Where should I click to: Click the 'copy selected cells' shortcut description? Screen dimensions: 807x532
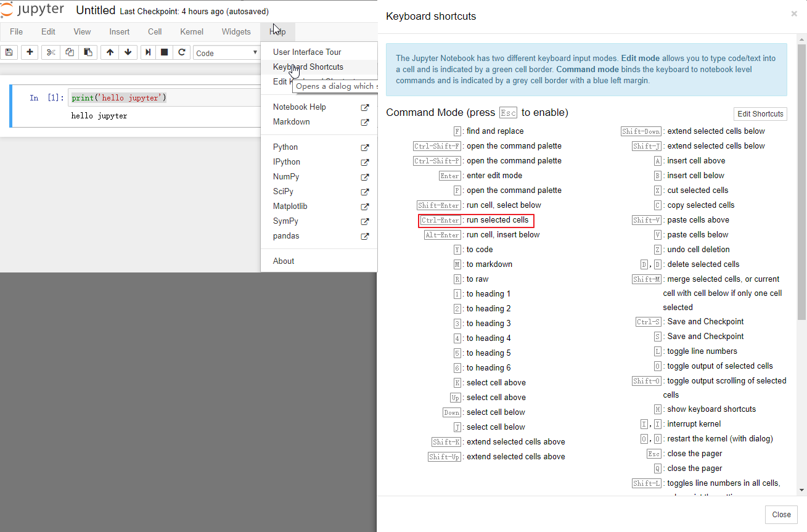click(x=701, y=205)
